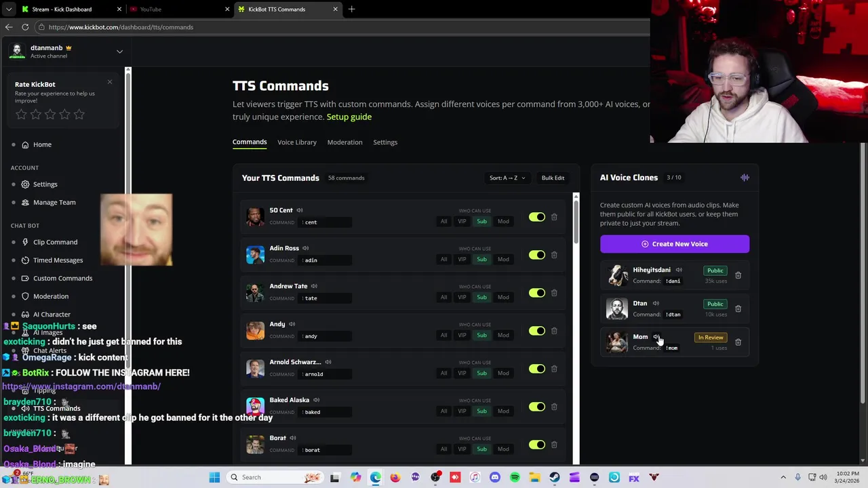This screenshot has width=868, height=488.
Task: Open Custom Commands in the sidebar
Action: click(62, 278)
